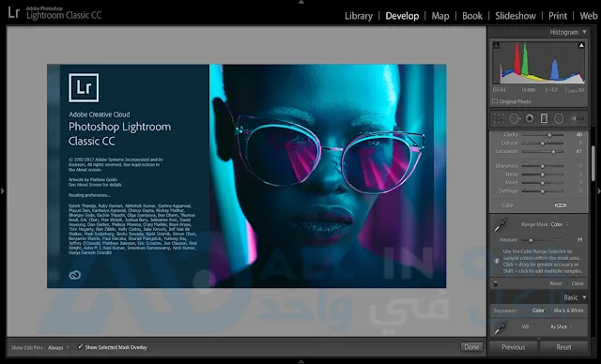The height and width of the screenshot is (364, 601).
Task: Switch to the Library module
Action: (359, 16)
